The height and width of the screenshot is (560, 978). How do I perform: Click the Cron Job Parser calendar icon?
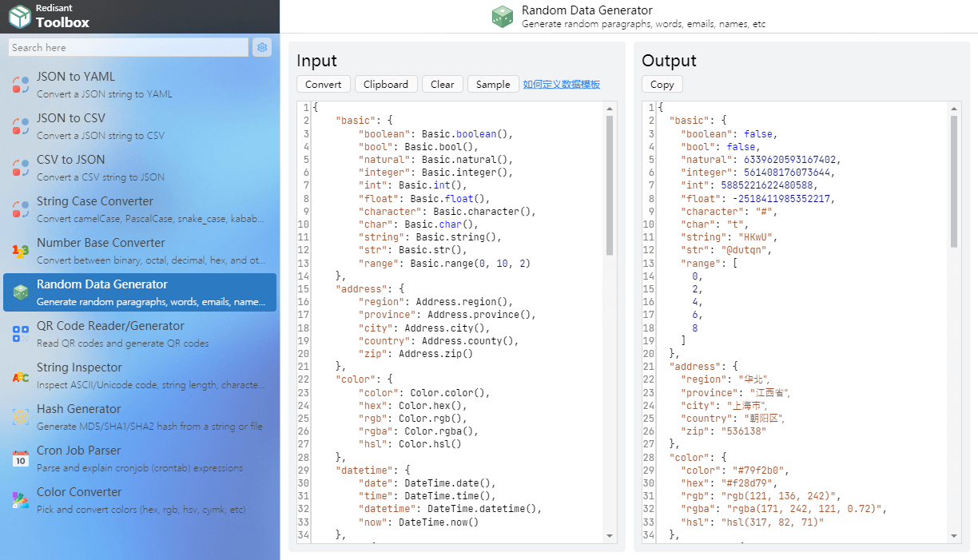pos(21,459)
